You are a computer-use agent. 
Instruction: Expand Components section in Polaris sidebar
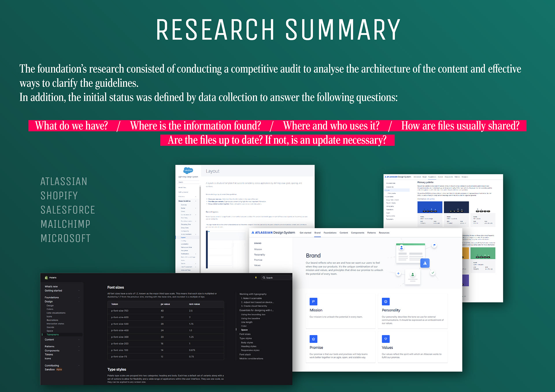click(79, 351)
